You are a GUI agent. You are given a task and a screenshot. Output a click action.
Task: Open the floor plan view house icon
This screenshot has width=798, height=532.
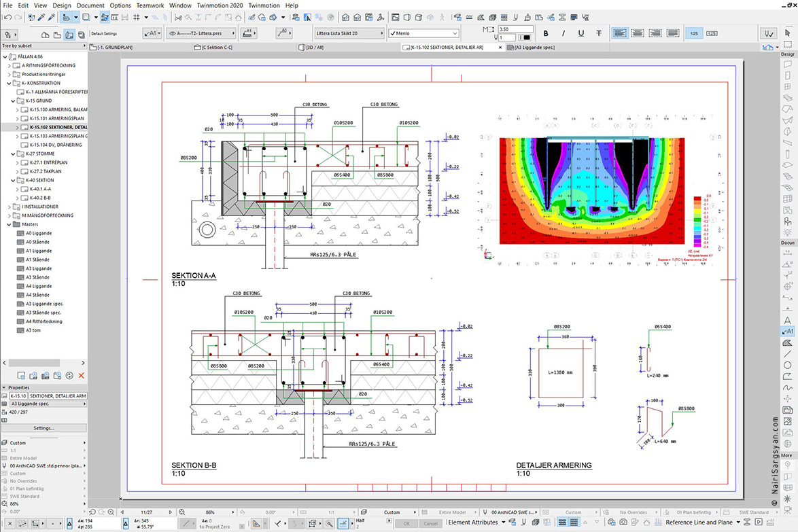346,17
